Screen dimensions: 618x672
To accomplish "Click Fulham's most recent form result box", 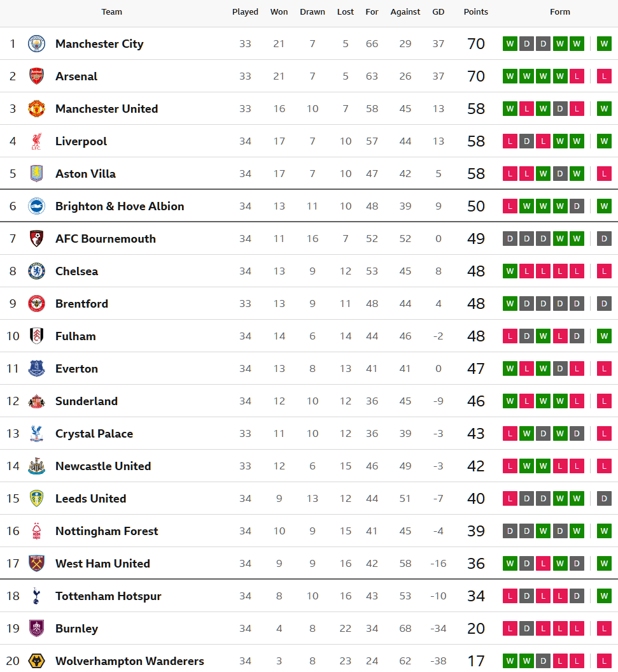I will coord(605,336).
